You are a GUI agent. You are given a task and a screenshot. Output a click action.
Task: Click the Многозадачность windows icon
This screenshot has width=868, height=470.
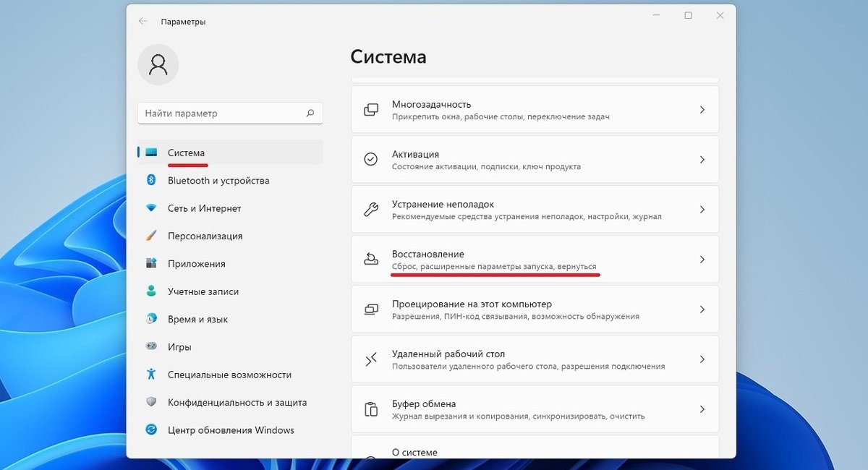[371, 110]
